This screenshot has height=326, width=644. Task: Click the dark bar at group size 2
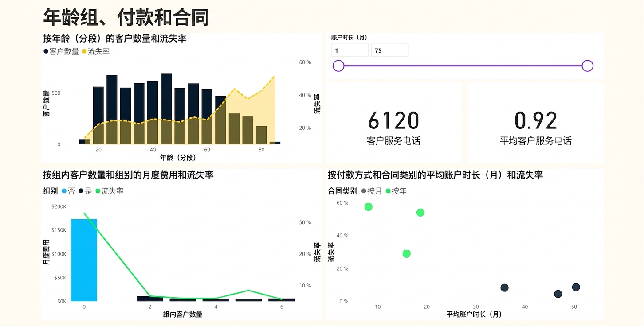click(150, 299)
